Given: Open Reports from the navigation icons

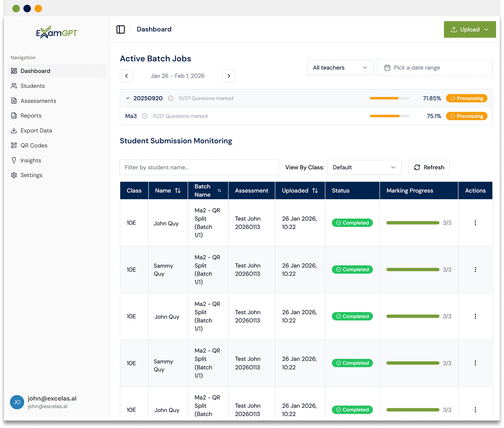Looking at the screenshot, I should coord(13,116).
